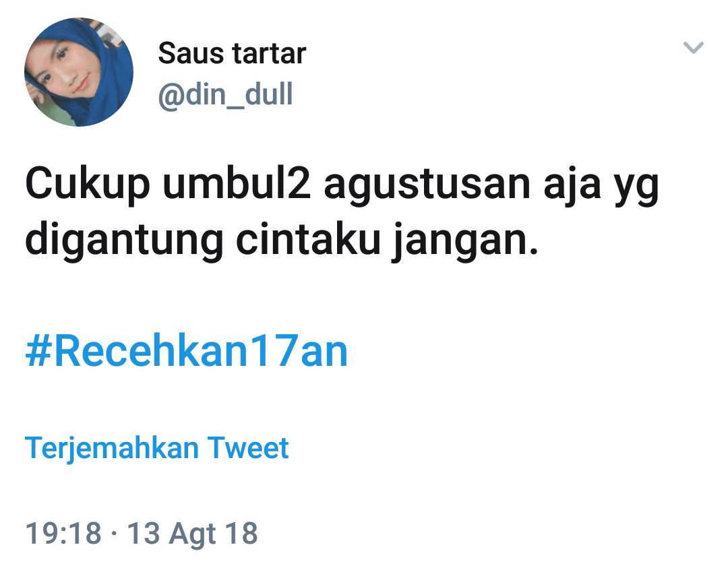Click the word digantung in the tweet

pyautogui.click(x=125, y=241)
